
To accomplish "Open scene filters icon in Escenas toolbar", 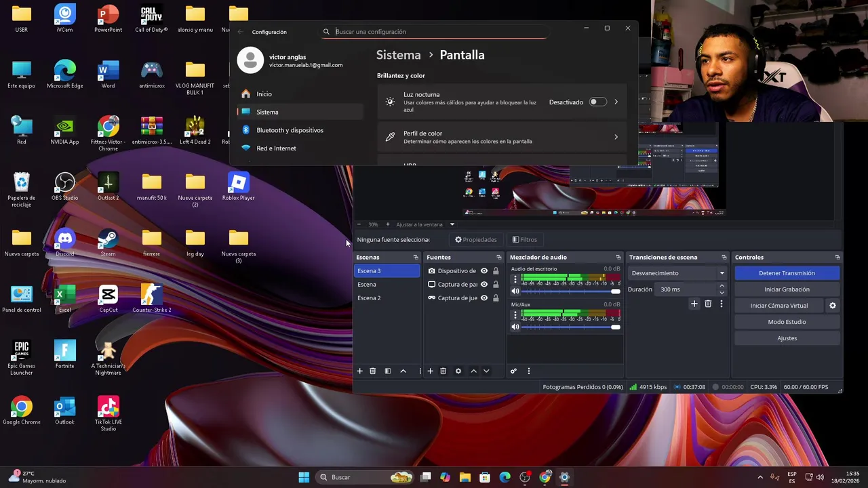I will point(388,371).
